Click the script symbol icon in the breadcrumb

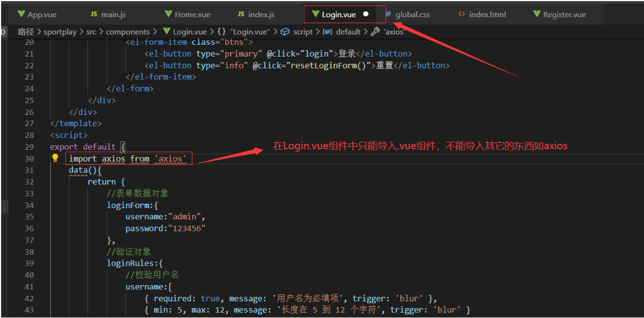click(285, 32)
